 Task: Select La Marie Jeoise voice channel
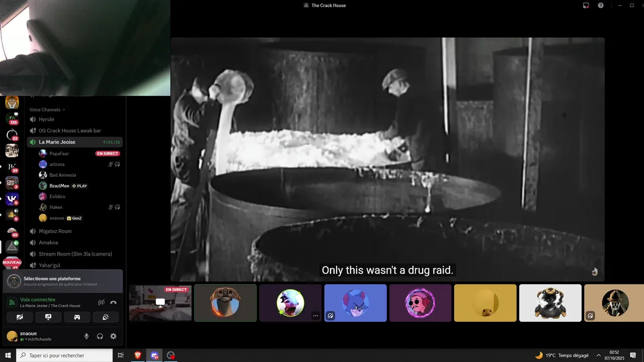(x=74, y=142)
